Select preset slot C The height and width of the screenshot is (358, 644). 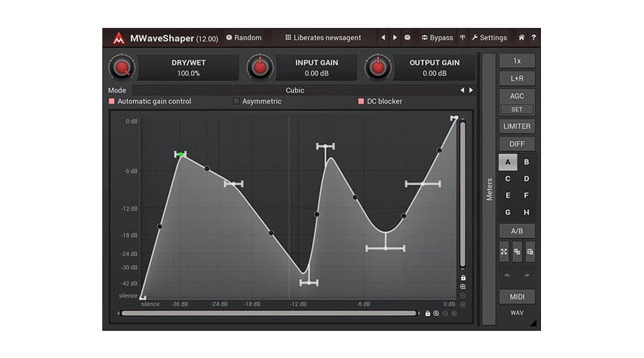point(507,179)
